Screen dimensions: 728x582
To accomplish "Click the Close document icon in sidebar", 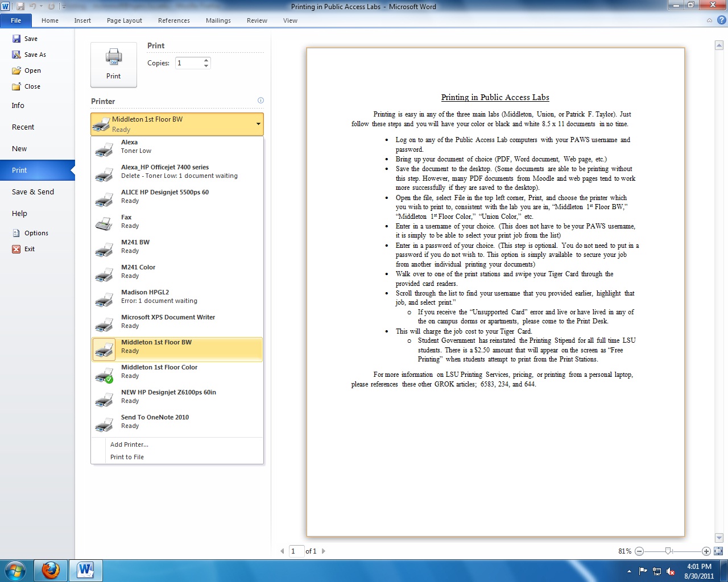I will (x=16, y=86).
